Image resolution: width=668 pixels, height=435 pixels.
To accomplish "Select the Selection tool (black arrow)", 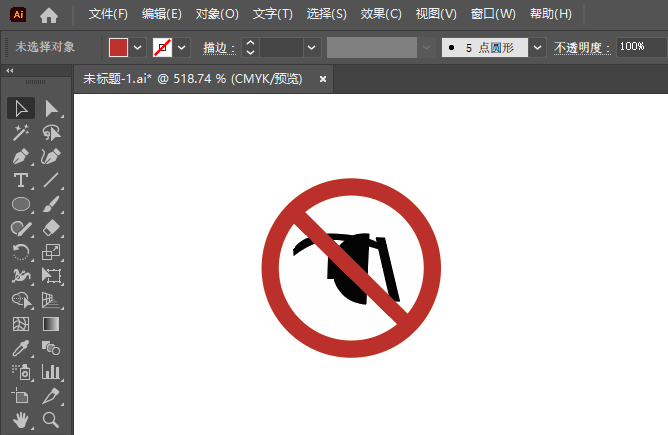I will [21, 108].
